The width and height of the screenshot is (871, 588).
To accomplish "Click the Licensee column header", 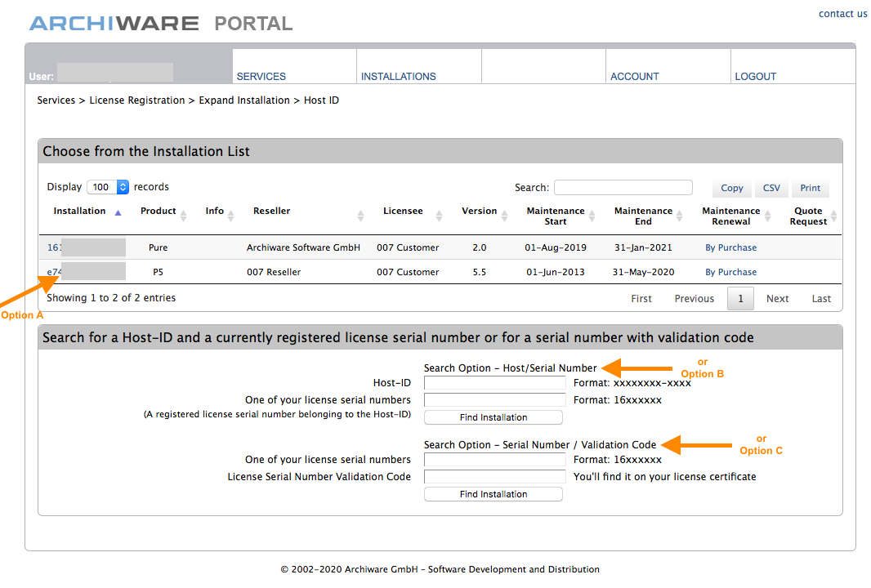I will [403, 211].
